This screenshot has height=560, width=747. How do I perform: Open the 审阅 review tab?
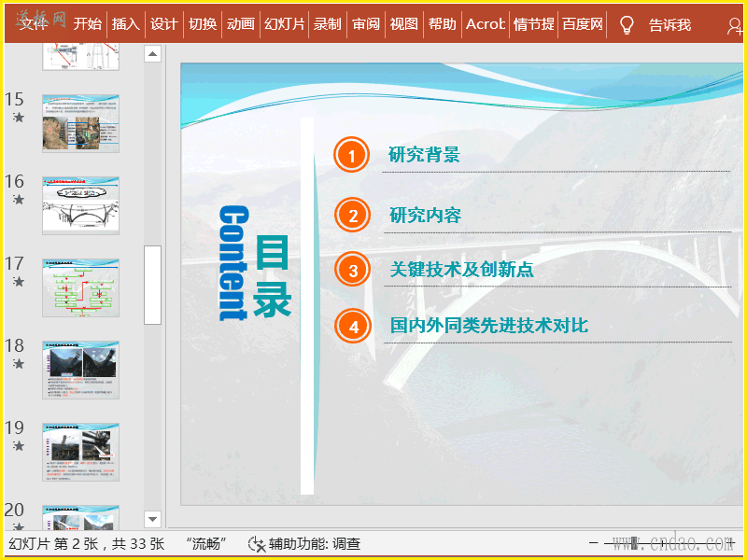tap(365, 24)
